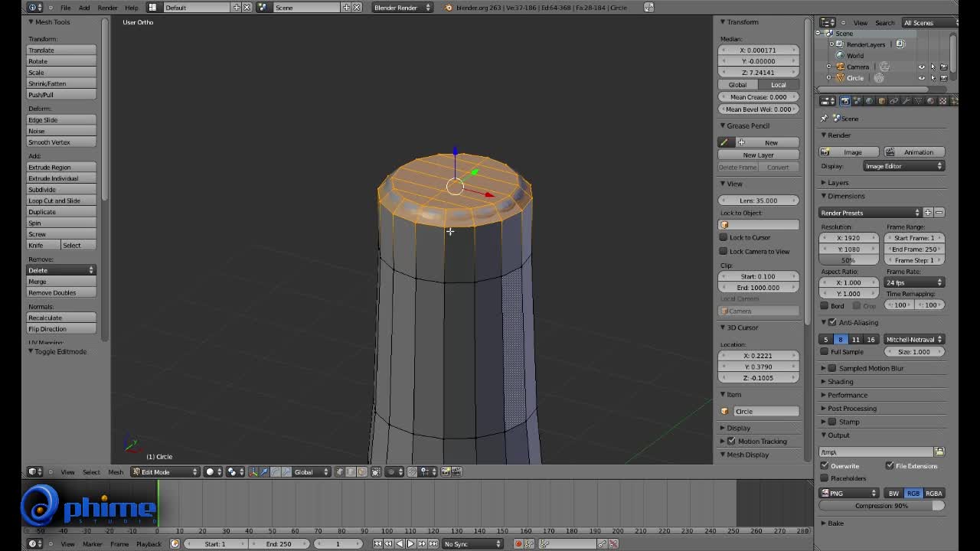Click the Extrude Region button
The height and width of the screenshot is (551, 980).
[x=61, y=167]
